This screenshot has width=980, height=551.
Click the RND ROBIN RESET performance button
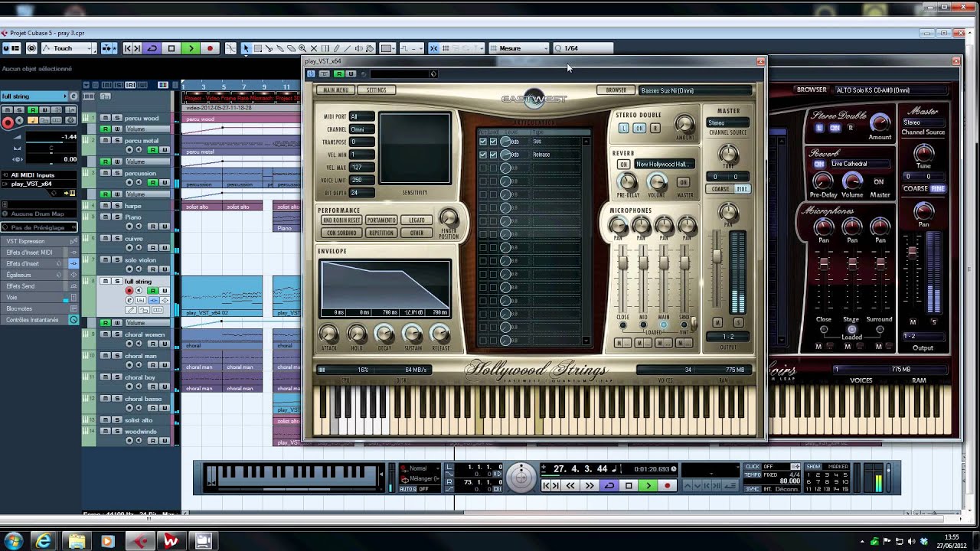click(x=341, y=220)
